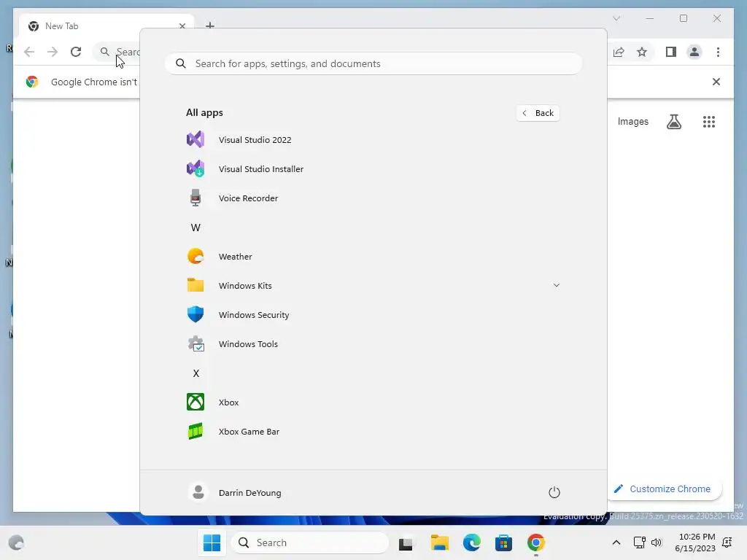Select the New Tab tab in Chrome
Image resolution: width=747 pixels, height=560 pixels.
pyautogui.click(x=107, y=26)
